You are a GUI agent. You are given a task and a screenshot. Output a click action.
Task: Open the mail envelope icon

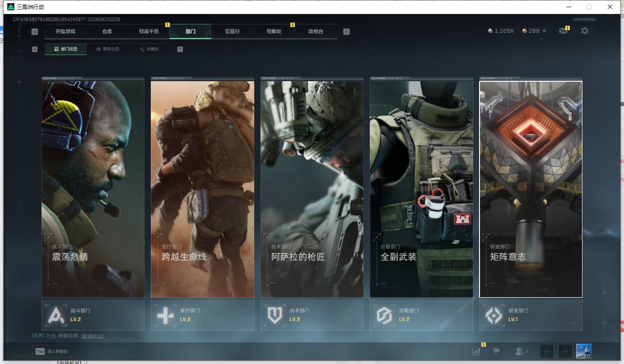(x=563, y=31)
